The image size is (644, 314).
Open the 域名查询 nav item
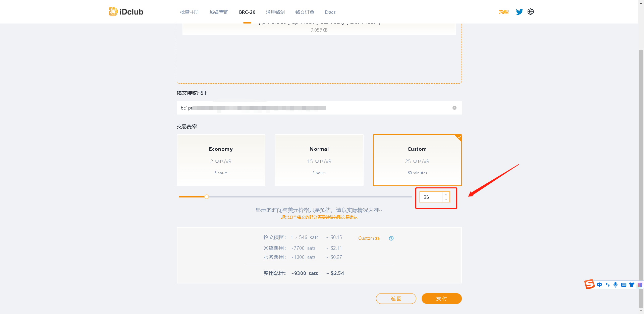tap(219, 12)
